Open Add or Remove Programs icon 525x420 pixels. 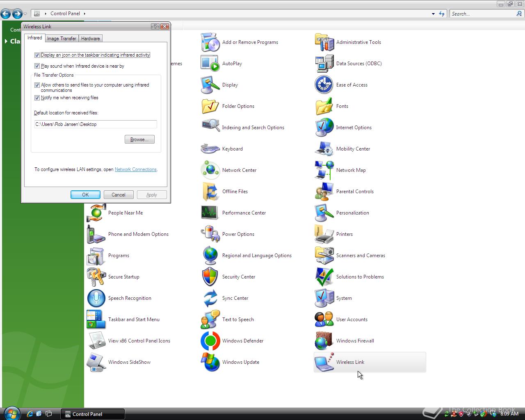pyautogui.click(x=210, y=42)
